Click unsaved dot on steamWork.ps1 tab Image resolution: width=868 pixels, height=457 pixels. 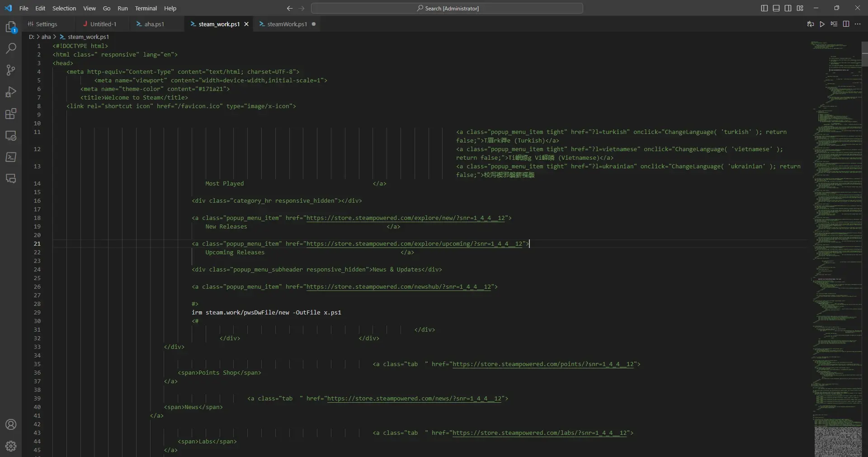[x=313, y=24]
